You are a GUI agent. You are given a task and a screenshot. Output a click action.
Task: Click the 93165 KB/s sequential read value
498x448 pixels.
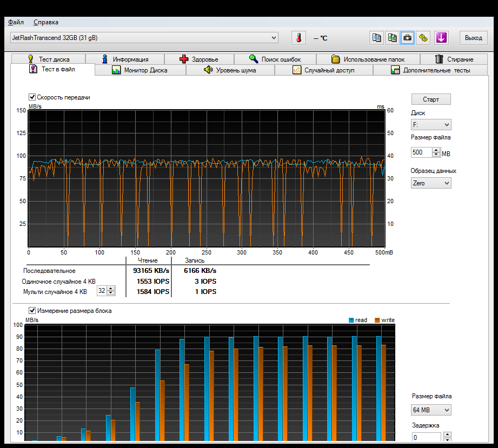pos(151,271)
